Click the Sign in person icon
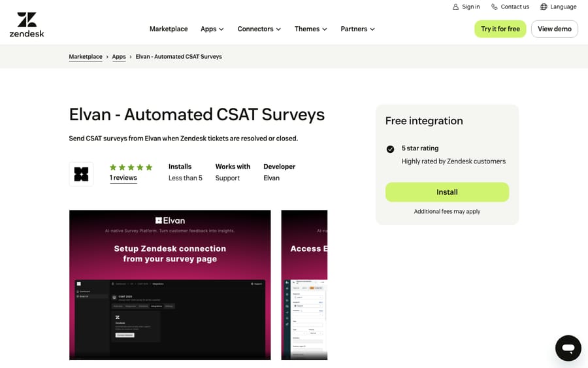The width and height of the screenshot is (588, 368). tap(455, 7)
